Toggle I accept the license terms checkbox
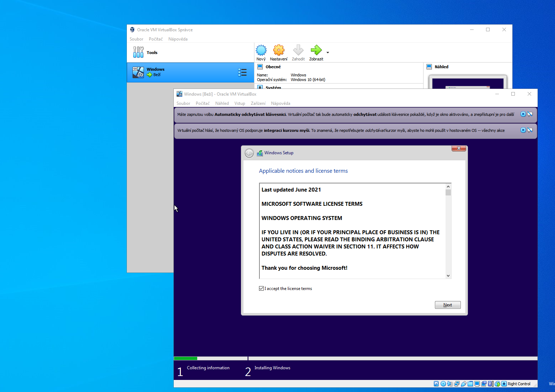The width and height of the screenshot is (555, 392). 261,289
